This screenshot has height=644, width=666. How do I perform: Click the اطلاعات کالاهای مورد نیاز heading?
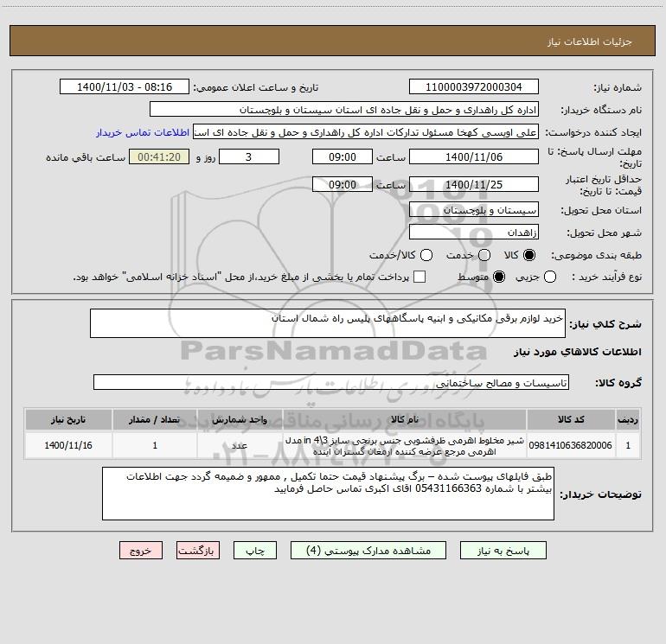[x=577, y=352]
